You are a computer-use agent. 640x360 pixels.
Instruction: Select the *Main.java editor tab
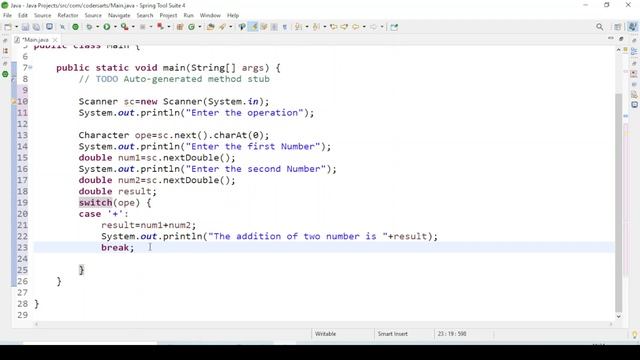pos(35,40)
